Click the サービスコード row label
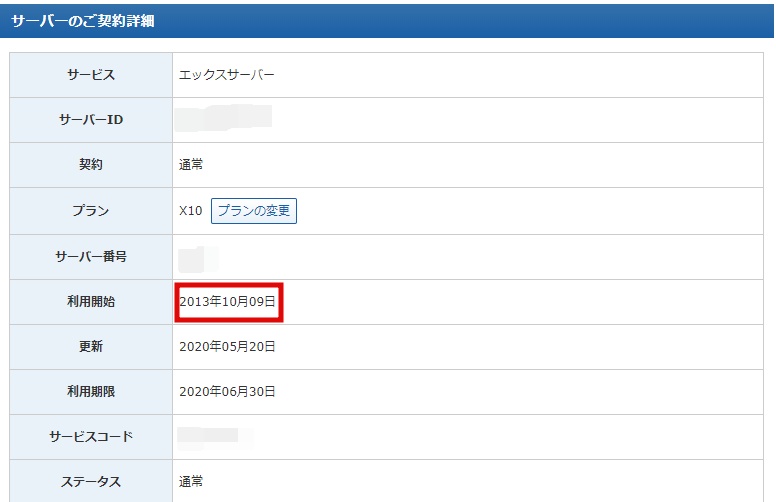Viewport: 776px width, 502px height. (91, 437)
